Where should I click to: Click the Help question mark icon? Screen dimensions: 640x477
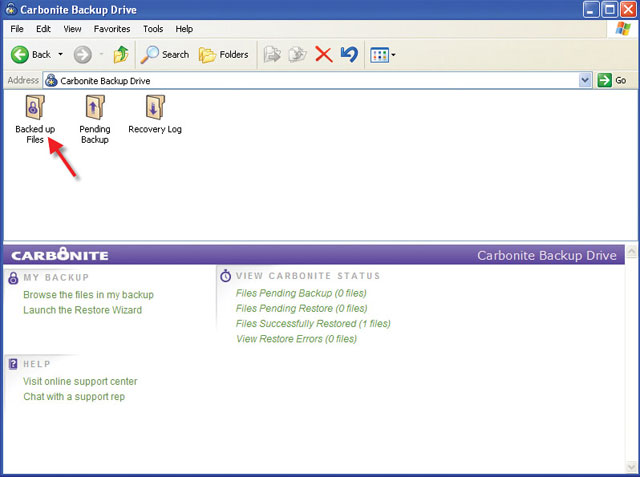[x=13, y=364]
